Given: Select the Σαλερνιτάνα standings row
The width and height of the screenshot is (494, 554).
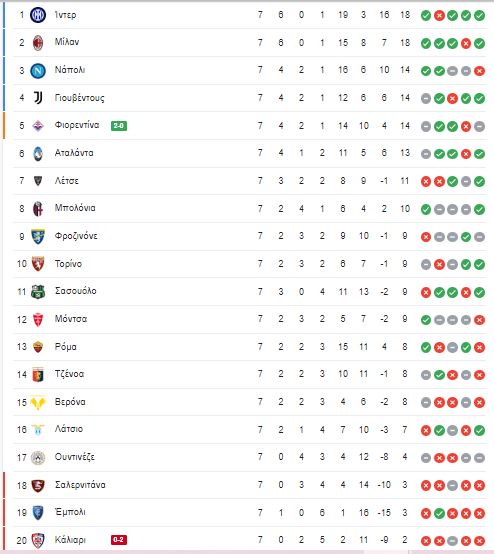Looking at the screenshot, I should click(x=249, y=485).
